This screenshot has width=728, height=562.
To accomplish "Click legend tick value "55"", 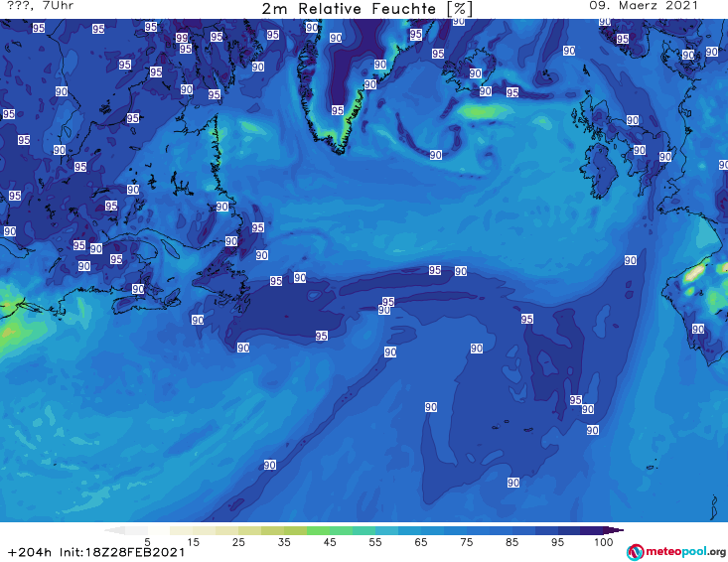I will pyautogui.click(x=375, y=542).
